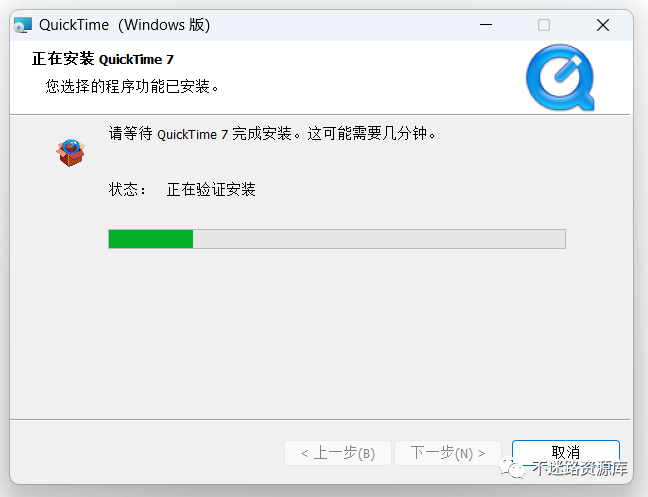
Task: Click the disabled maximize window button
Action: tap(543, 25)
